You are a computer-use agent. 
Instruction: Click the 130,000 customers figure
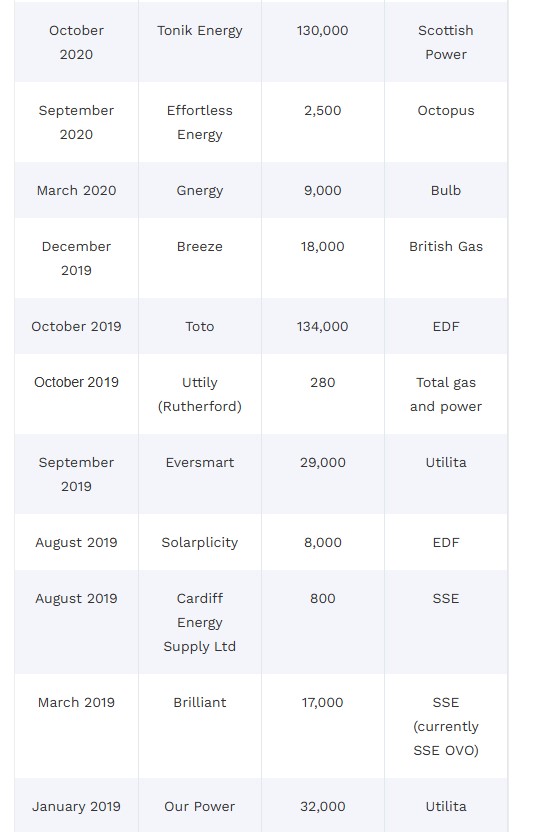point(323,31)
